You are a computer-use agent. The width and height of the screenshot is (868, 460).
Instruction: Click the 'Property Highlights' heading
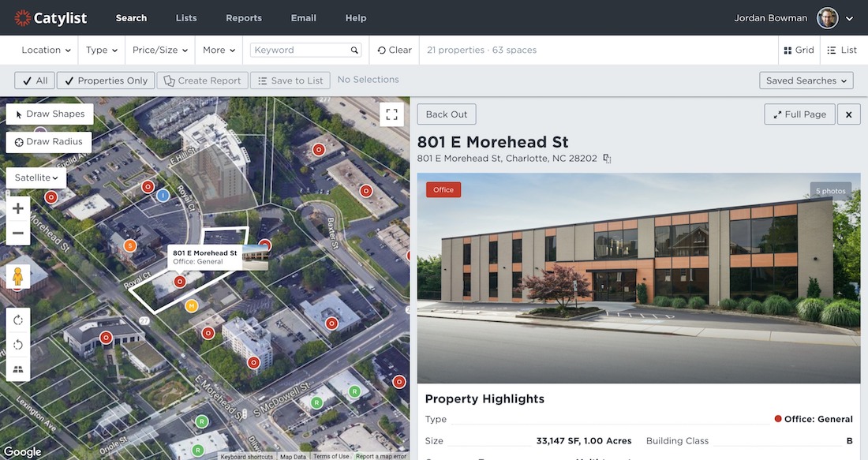[x=485, y=399]
